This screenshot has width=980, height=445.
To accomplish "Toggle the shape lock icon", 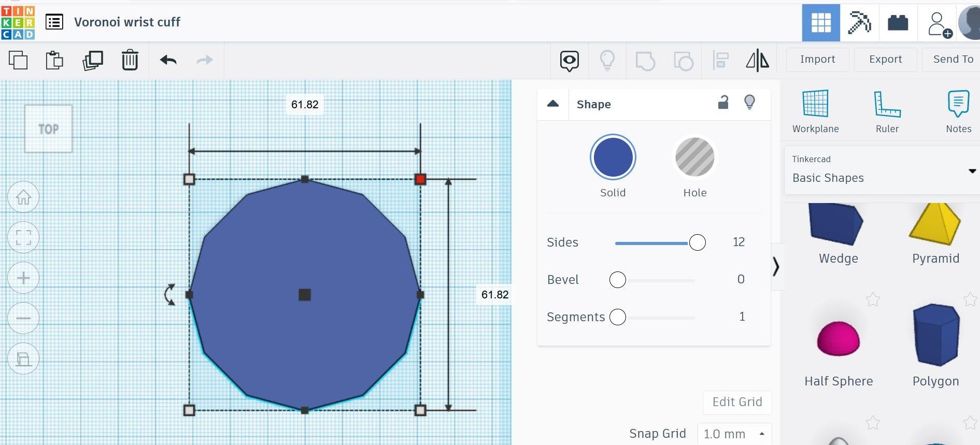I will point(723,103).
